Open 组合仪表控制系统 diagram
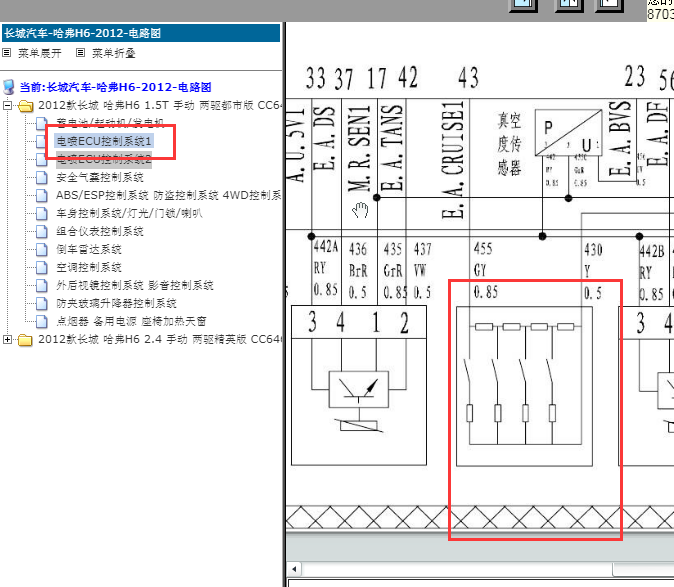 (x=100, y=232)
